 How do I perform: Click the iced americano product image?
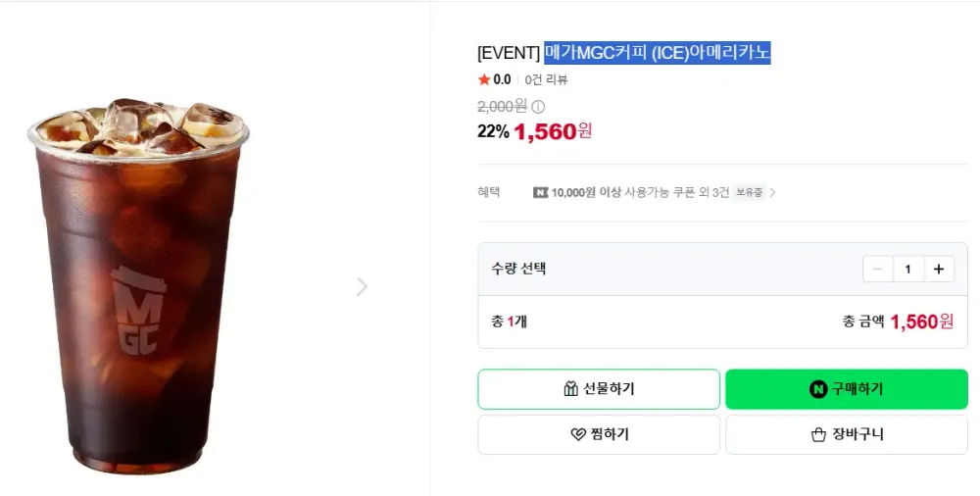coord(139,286)
